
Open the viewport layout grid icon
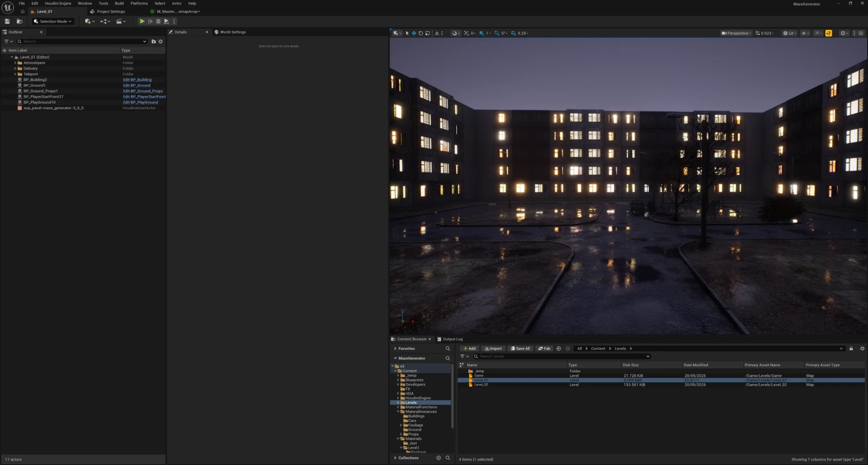861,33
